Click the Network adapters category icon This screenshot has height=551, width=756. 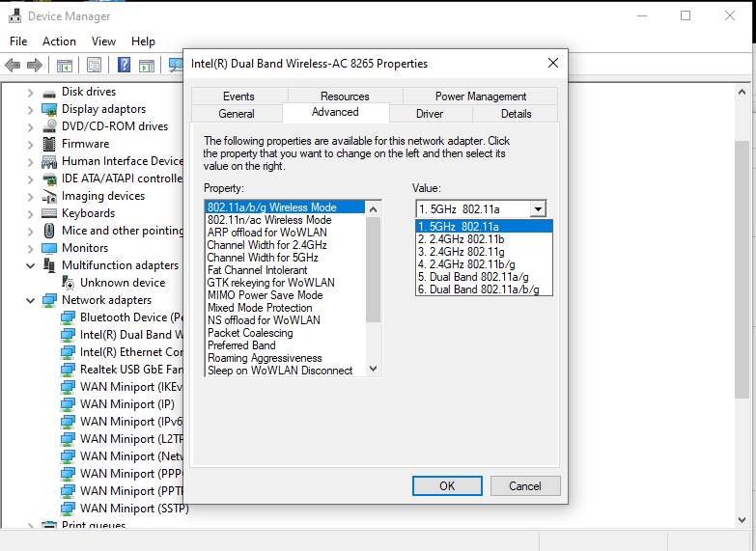click(x=48, y=300)
